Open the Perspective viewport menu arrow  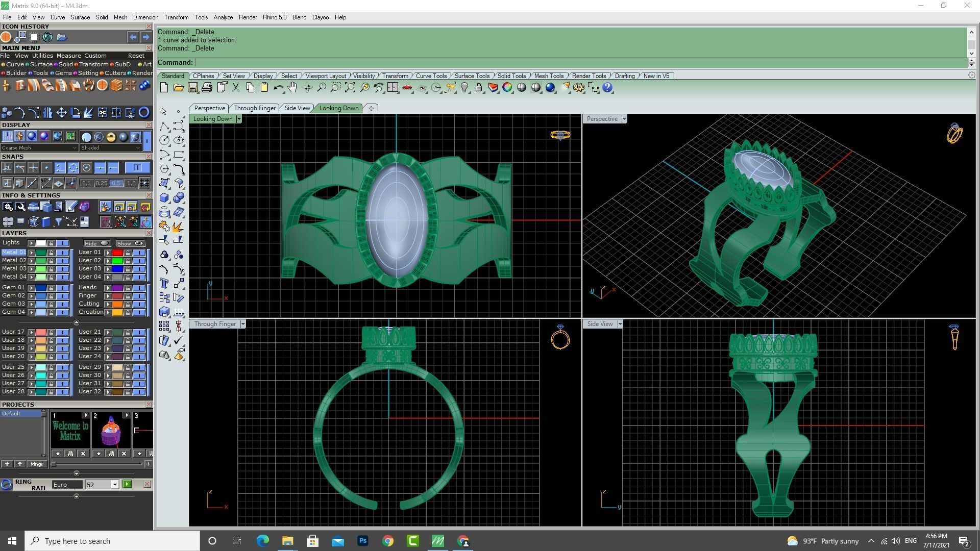(624, 119)
